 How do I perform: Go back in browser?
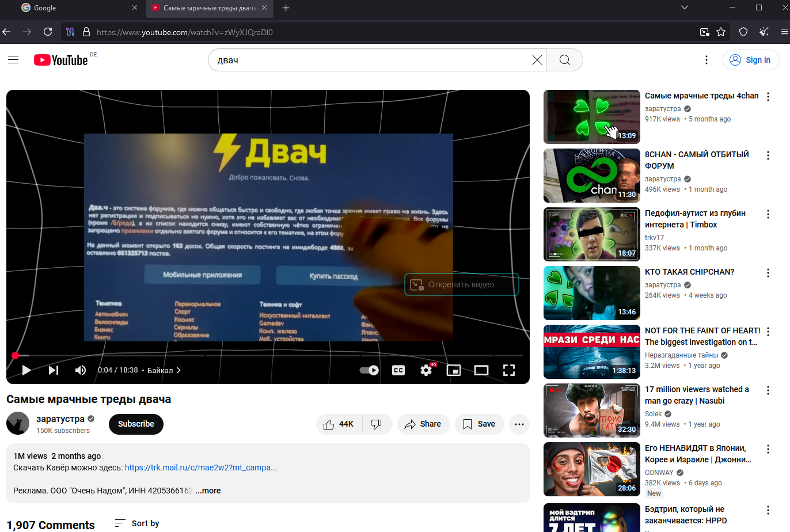[x=6, y=32]
